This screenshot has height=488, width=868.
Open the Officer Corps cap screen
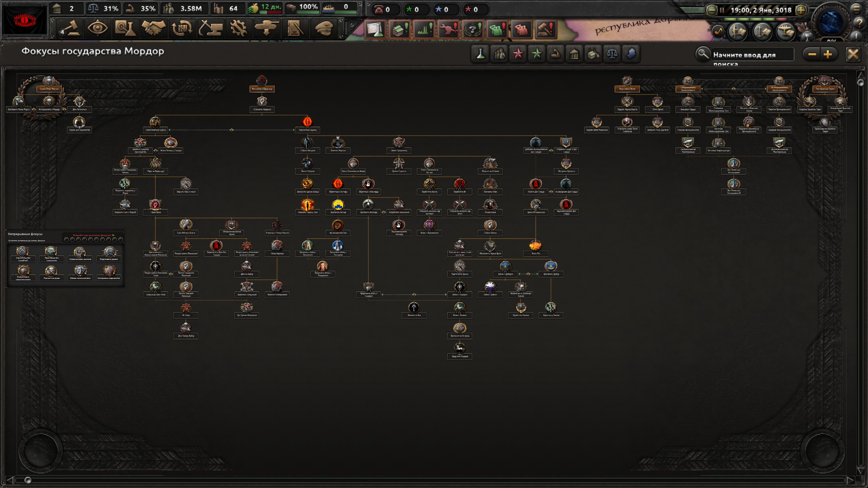coord(323,28)
